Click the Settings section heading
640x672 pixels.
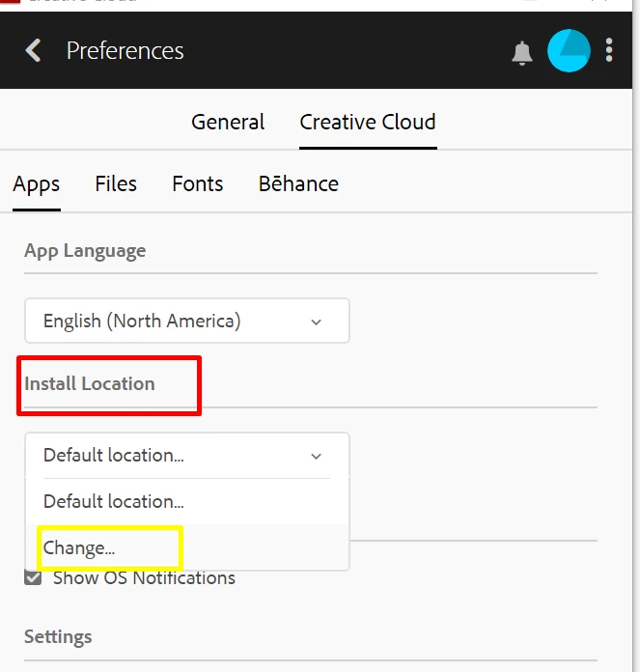point(58,637)
